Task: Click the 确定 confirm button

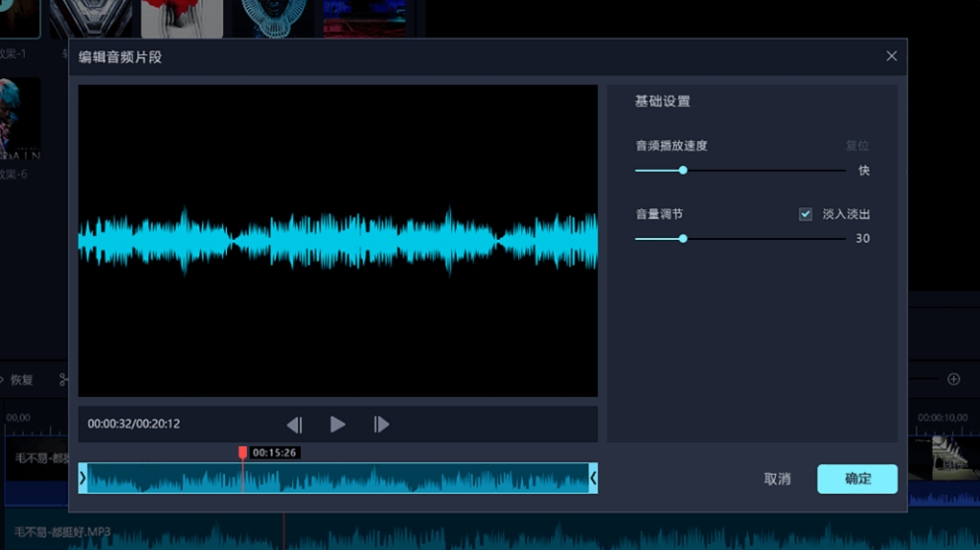Action: (x=857, y=479)
